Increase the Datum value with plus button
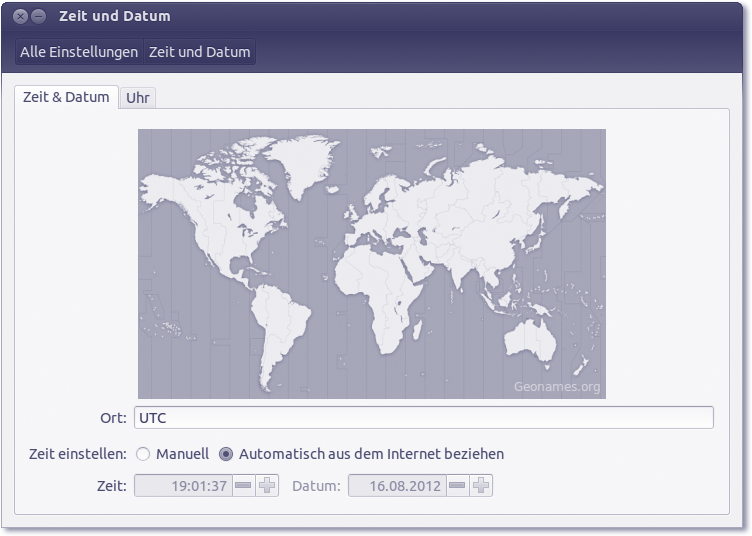Screen dimensions: 752x536 (481, 486)
